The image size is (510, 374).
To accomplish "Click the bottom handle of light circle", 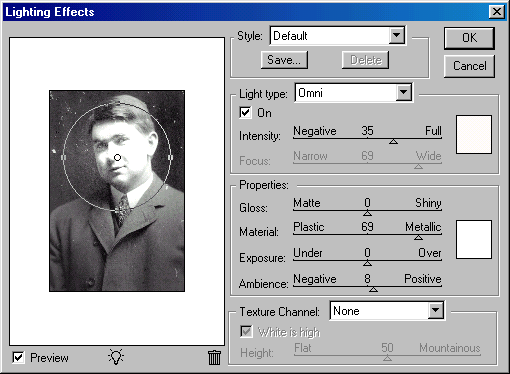I will [117, 211].
